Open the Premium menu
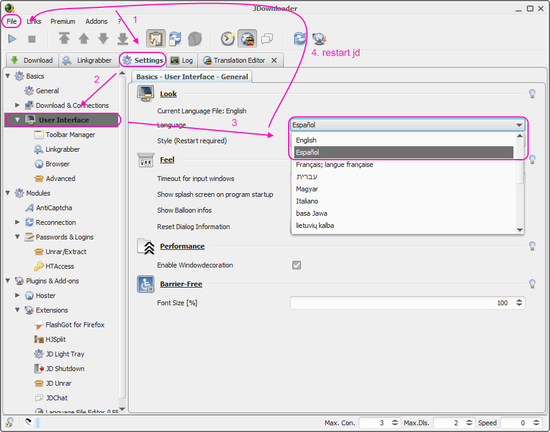Image resolution: width=550 pixels, height=432 pixels. 63,21
